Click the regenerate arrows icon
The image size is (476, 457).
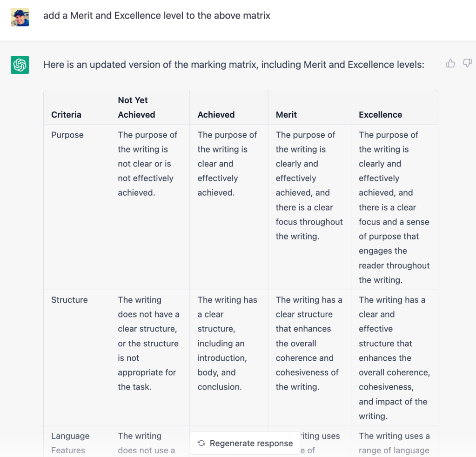pyautogui.click(x=201, y=443)
